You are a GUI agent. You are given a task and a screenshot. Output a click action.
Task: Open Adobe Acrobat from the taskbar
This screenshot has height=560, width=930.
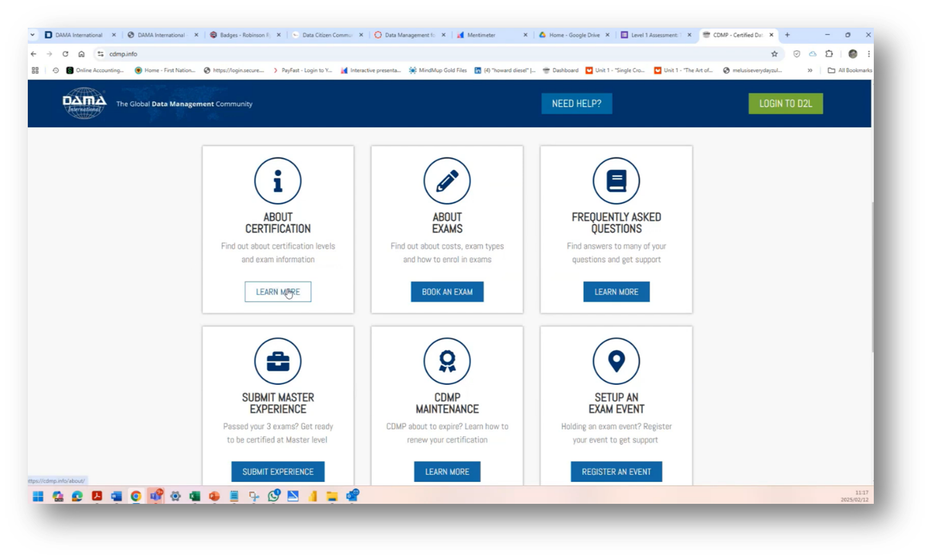(96, 496)
